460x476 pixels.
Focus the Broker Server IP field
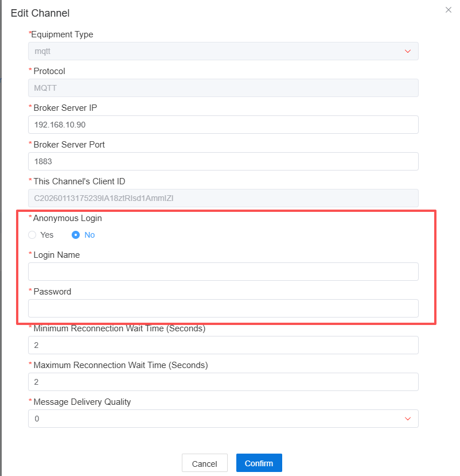pos(223,125)
